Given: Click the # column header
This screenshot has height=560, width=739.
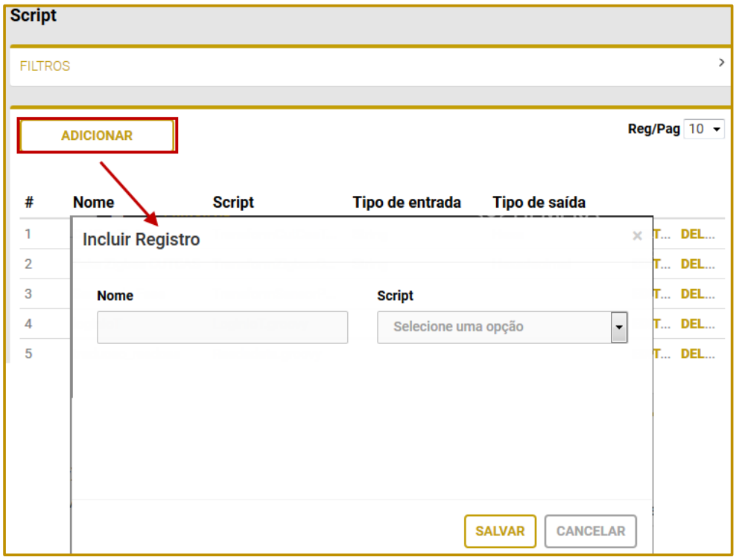Looking at the screenshot, I should pos(29,203).
